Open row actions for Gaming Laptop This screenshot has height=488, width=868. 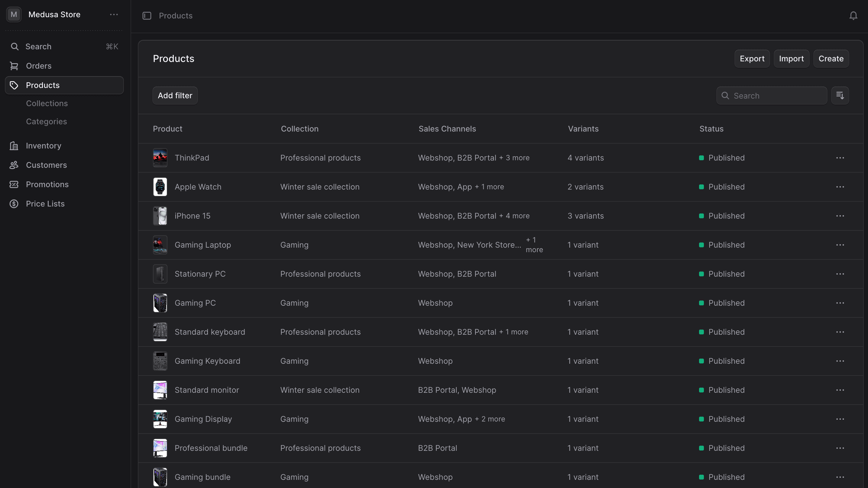click(840, 245)
